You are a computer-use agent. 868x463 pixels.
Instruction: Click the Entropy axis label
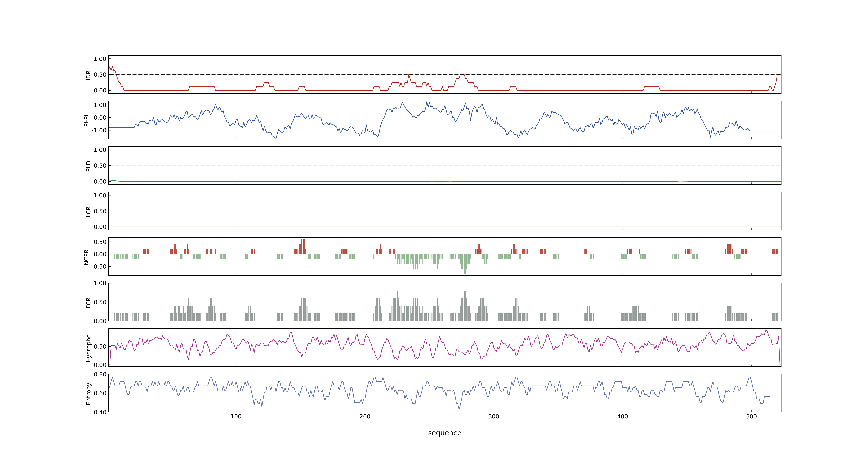click(x=89, y=394)
